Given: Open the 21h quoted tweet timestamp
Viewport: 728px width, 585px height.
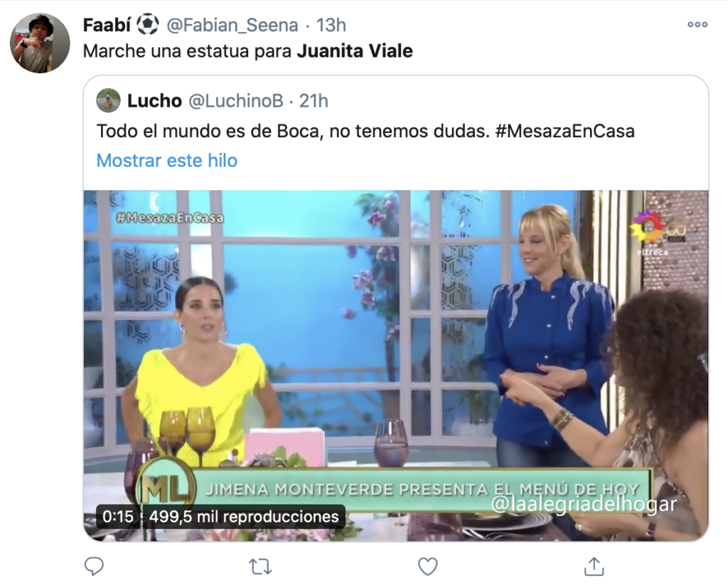Looking at the screenshot, I should [x=314, y=101].
